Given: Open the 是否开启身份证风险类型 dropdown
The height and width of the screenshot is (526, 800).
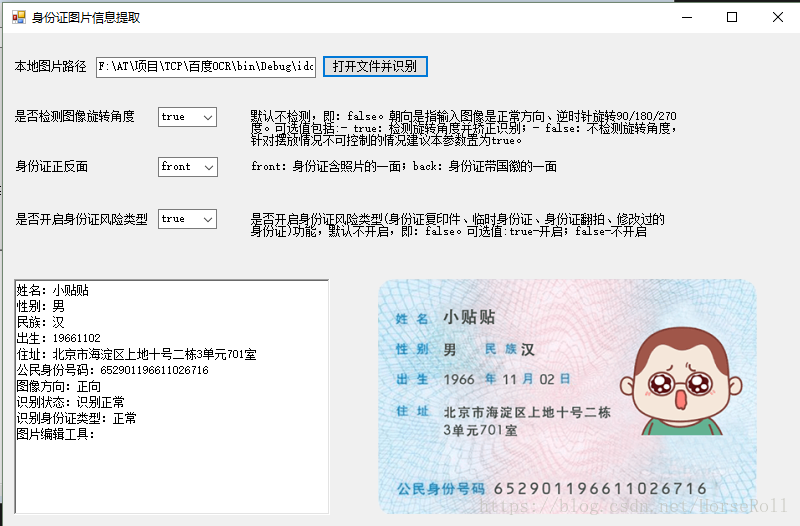Looking at the screenshot, I should coord(187,219).
